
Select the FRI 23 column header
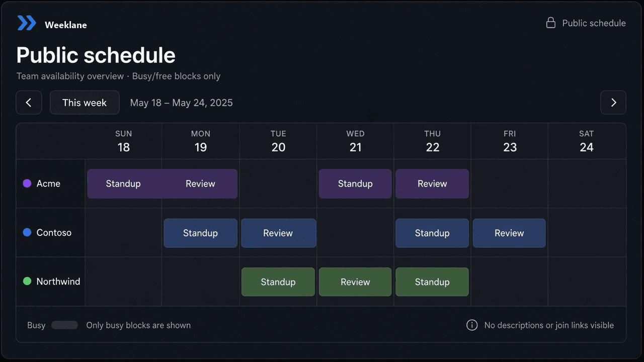(510, 141)
